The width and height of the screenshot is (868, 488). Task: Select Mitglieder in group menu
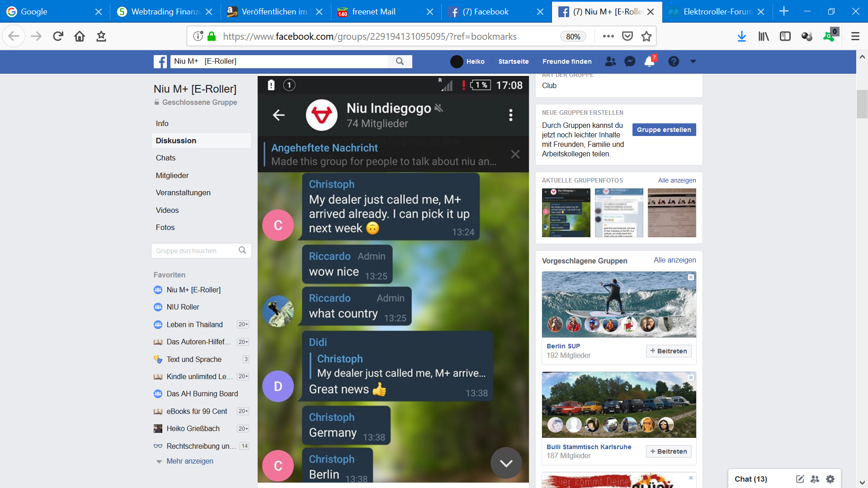(172, 175)
